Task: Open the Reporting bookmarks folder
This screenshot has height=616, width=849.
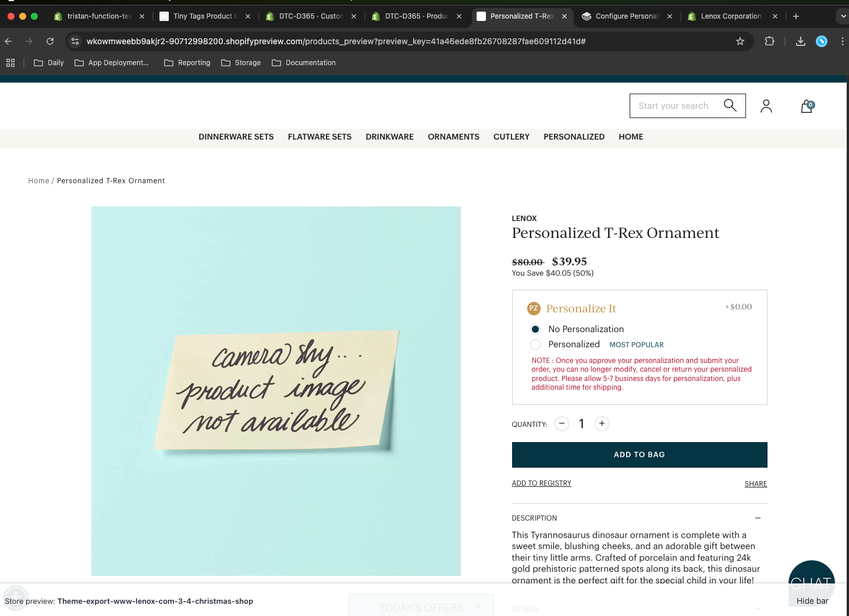Action: 187,63
